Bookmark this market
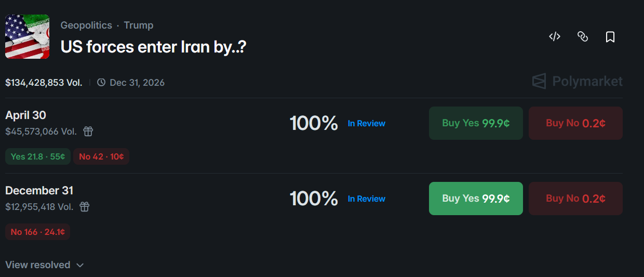Screen dimensions: 644x277 click(610, 37)
